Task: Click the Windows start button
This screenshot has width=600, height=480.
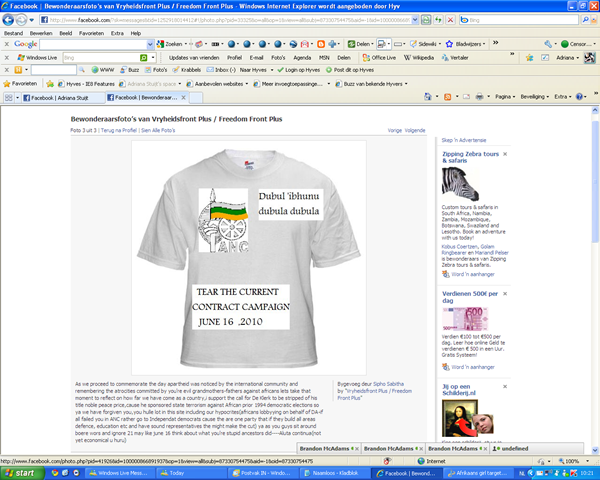Action: click(x=22, y=473)
